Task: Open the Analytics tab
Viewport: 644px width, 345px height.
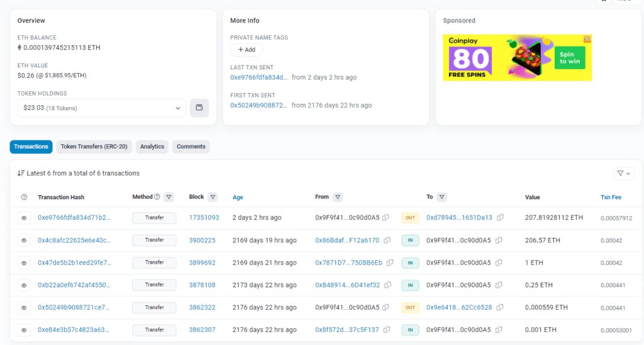Action: 152,147
